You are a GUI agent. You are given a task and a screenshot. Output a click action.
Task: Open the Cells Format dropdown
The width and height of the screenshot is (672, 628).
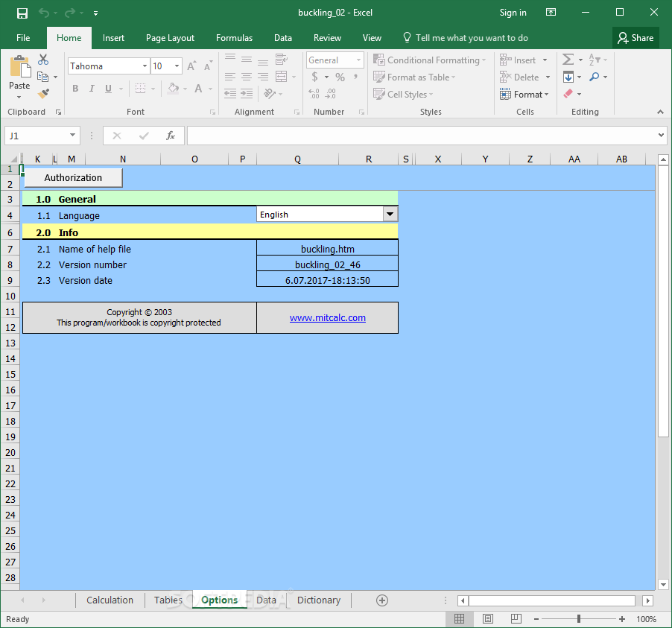pos(524,95)
